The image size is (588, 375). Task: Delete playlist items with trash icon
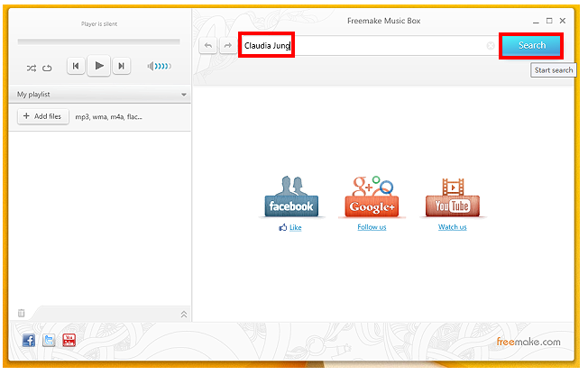point(22,313)
